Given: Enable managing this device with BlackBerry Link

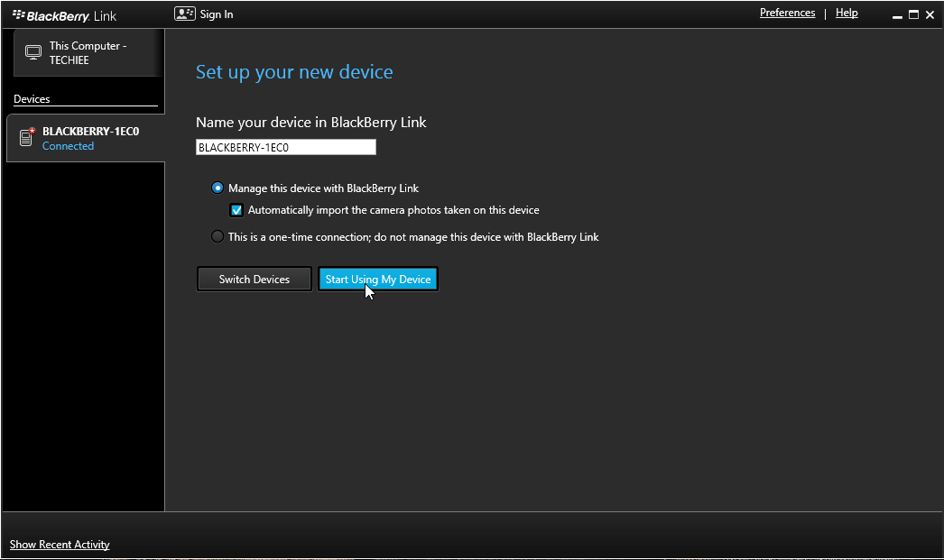Looking at the screenshot, I should coord(217,188).
